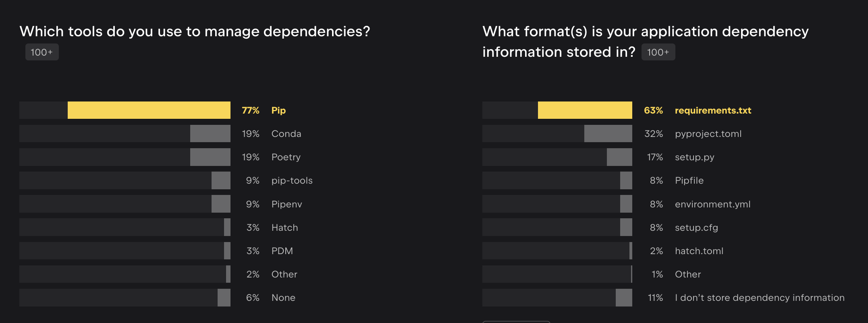Click the 'Which tools do you use' heading

(195, 31)
